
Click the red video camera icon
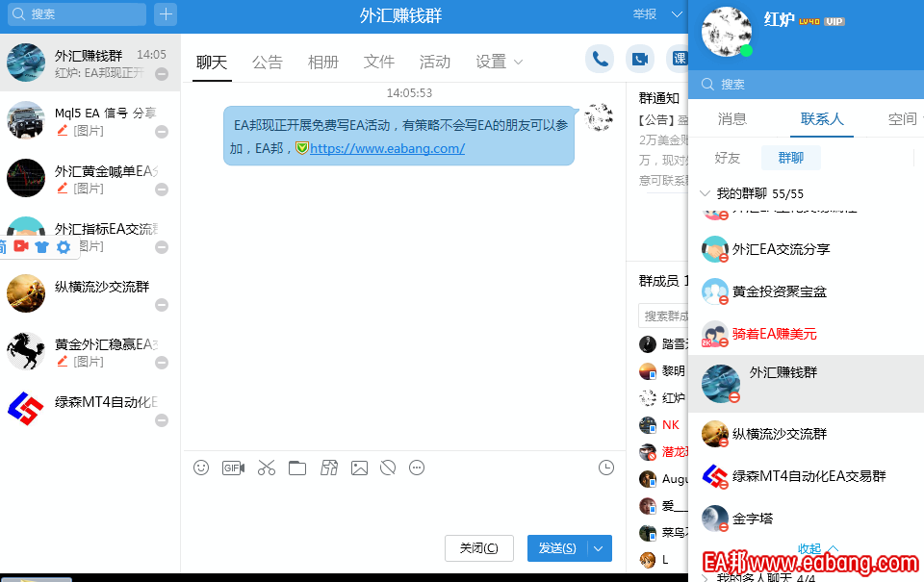[x=21, y=246]
